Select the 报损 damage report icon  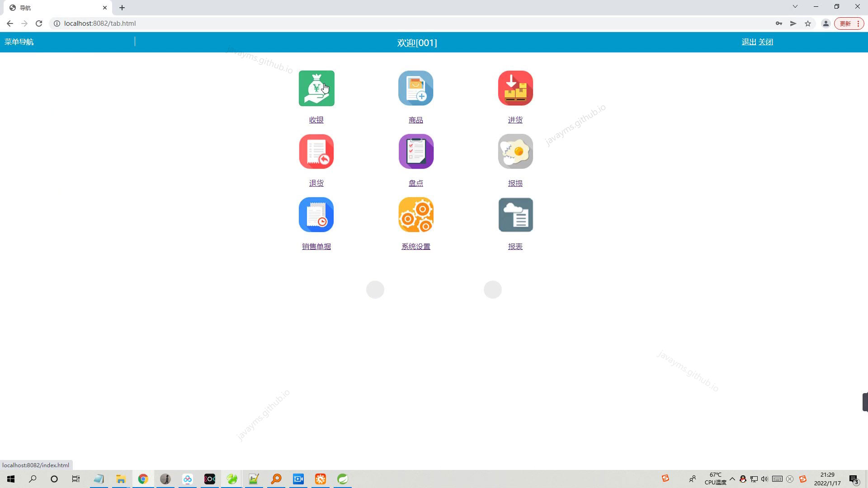pyautogui.click(x=515, y=151)
